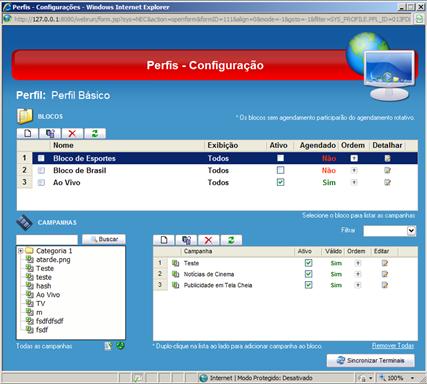Click the Nome column header
This screenshot has width=427, height=384.
click(x=63, y=145)
